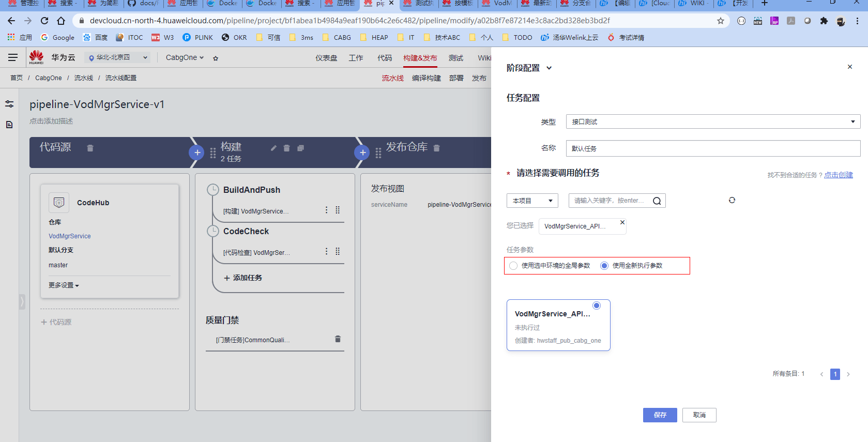Delete the 发布仓库 stage with trash icon

[436, 148]
